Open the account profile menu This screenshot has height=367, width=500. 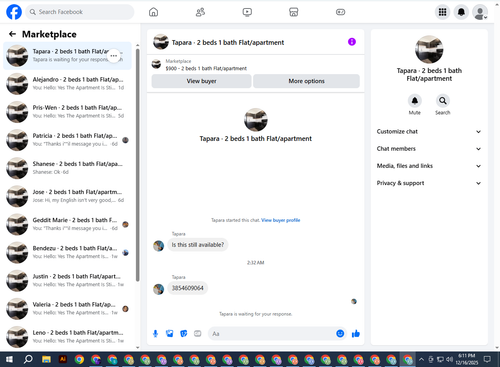(x=480, y=12)
